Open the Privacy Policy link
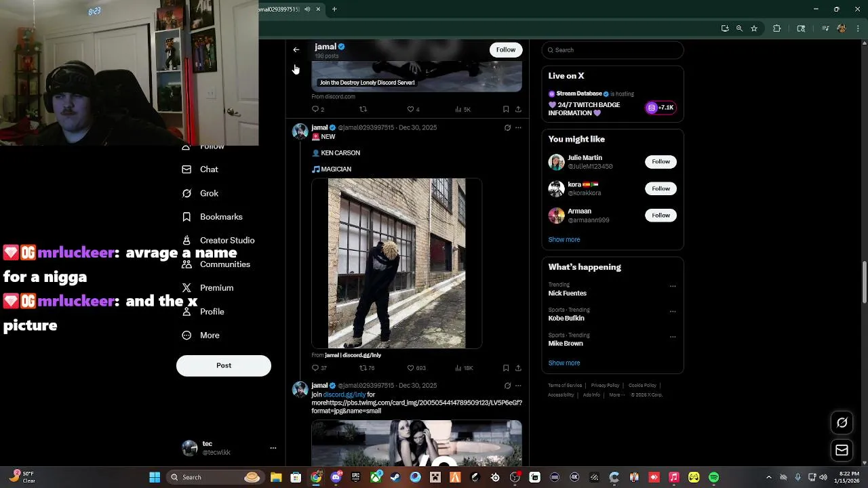The height and width of the screenshot is (488, 868). 605,386
